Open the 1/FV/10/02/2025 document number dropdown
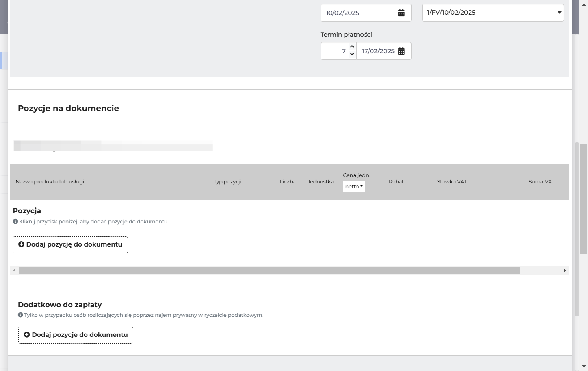 493,13
